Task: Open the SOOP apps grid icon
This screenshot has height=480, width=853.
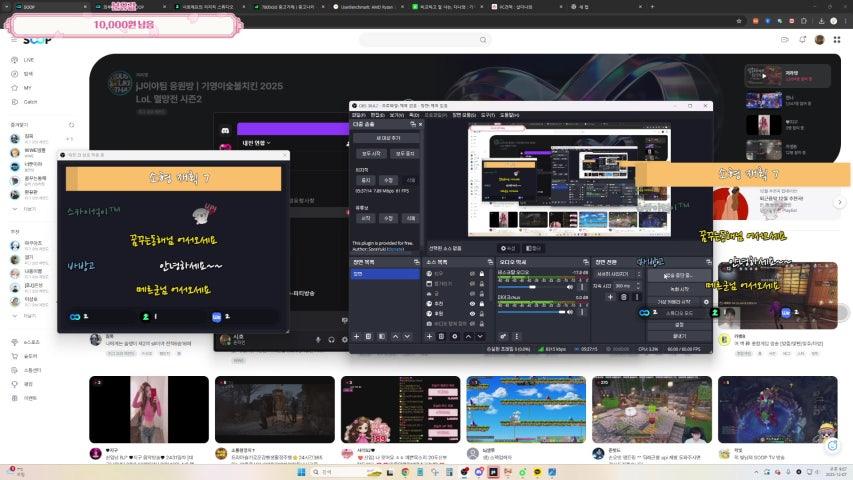Action: tap(837, 39)
